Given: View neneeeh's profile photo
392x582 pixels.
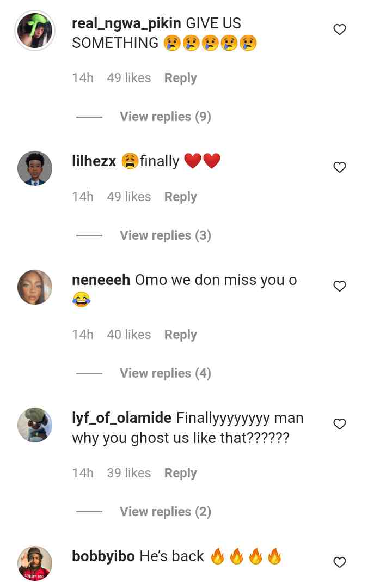Looking at the screenshot, I should pos(35,287).
